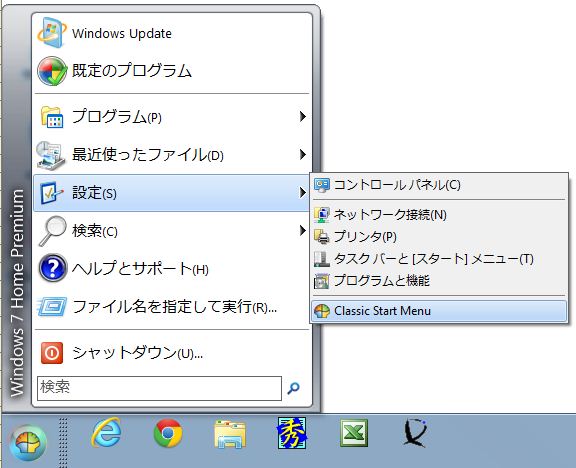Open タスクバーと[スタート]メニュー(T) settings
The height and width of the screenshot is (468, 576).
[439, 259]
